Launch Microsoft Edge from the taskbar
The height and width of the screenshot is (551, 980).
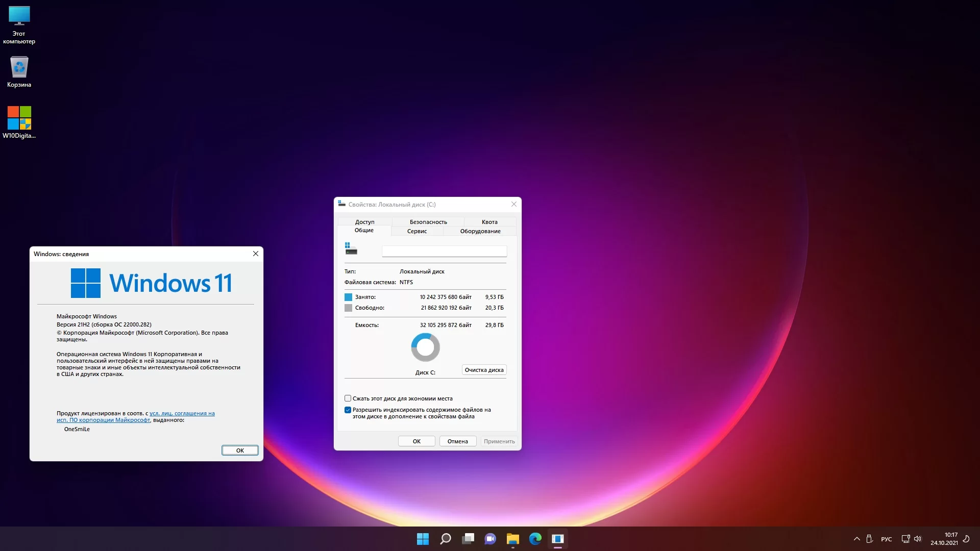(535, 539)
